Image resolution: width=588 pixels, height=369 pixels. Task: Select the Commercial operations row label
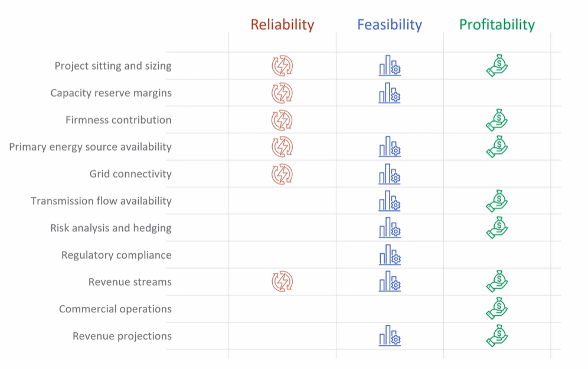(115, 309)
